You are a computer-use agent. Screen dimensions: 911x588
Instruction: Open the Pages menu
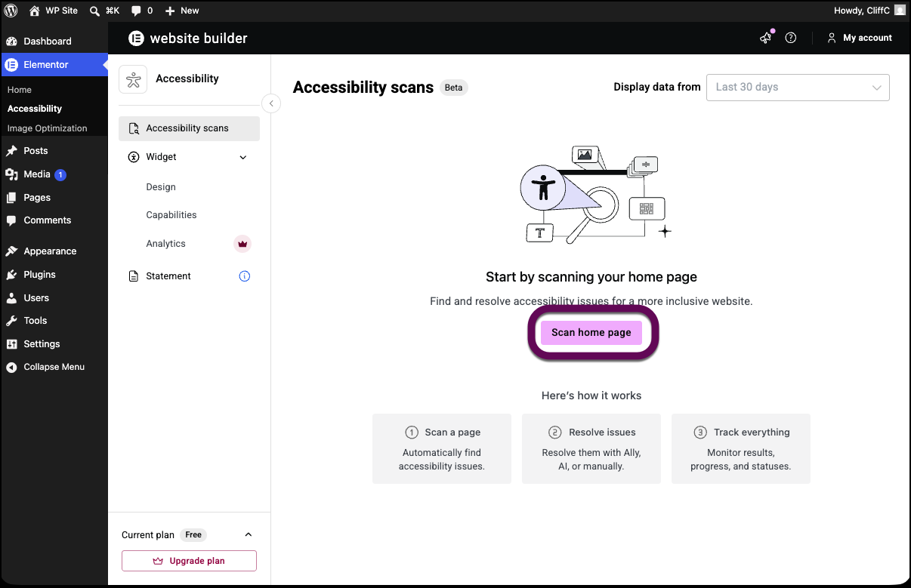[x=54, y=197]
